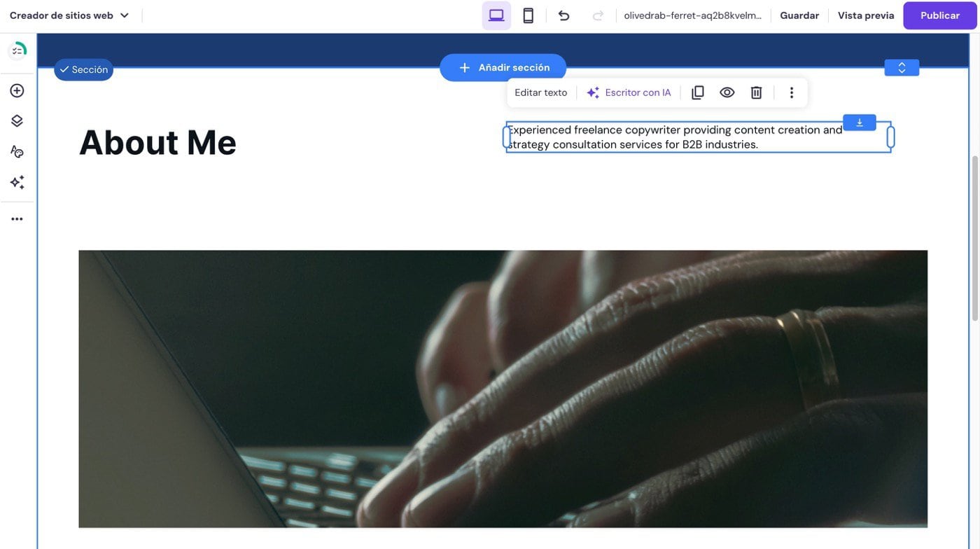980x549 pixels.
Task: Click the left resize handle of text box
Action: (507, 137)
